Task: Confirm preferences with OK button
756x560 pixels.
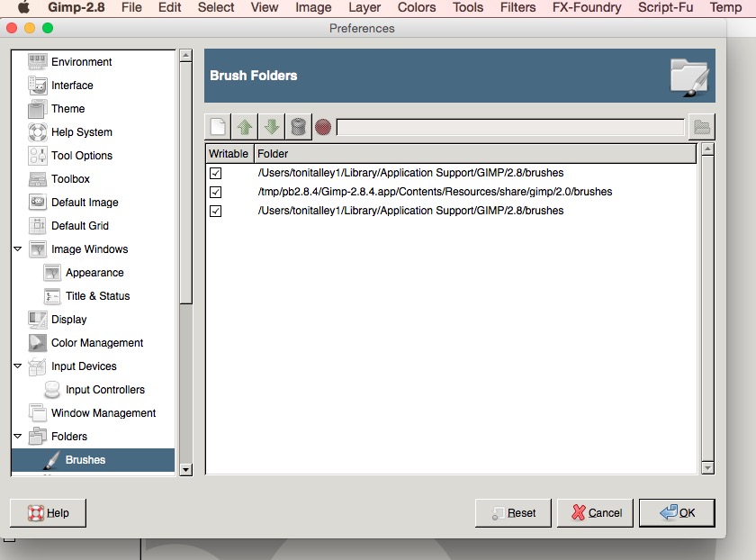Action: tap(677, 512)
